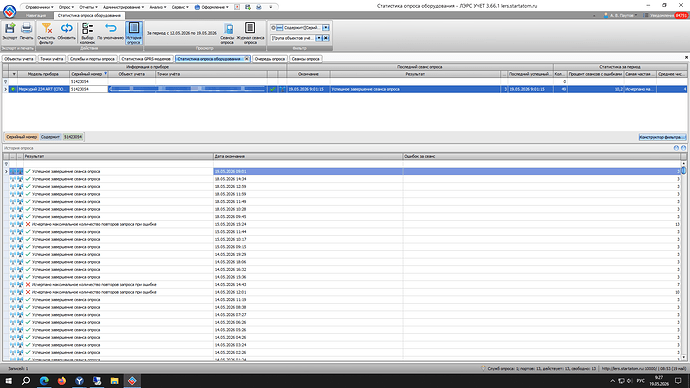Open Windows Start menu

(x=8, y=381)
